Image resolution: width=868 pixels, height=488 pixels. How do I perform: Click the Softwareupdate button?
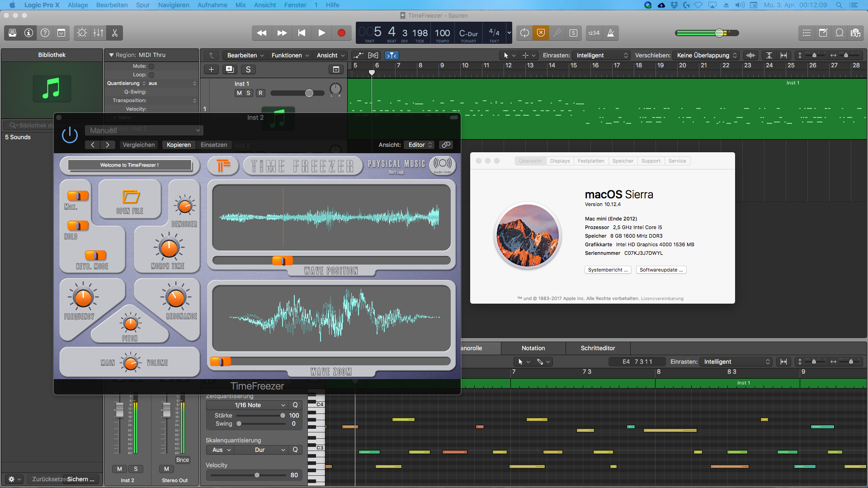point(661,270)
